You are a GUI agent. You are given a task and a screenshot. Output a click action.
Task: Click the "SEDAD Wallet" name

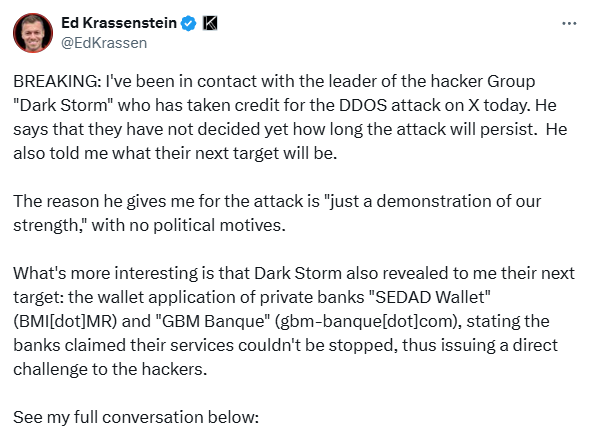[429, 297]
